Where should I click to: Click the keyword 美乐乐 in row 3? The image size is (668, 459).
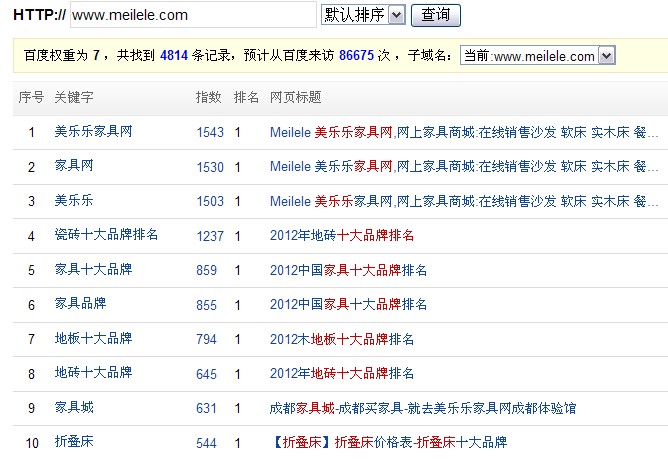click(x=73, y=201)
